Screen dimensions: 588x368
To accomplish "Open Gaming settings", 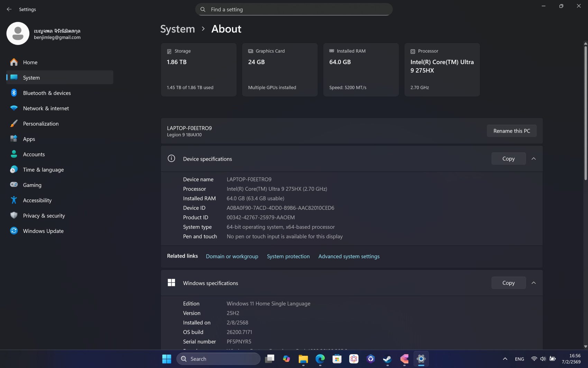I will [59, 185].
